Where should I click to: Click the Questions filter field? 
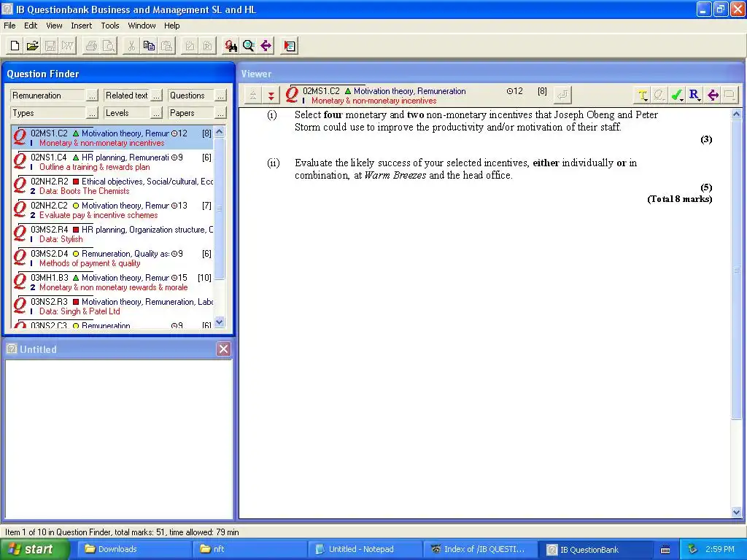click(190, 96)
